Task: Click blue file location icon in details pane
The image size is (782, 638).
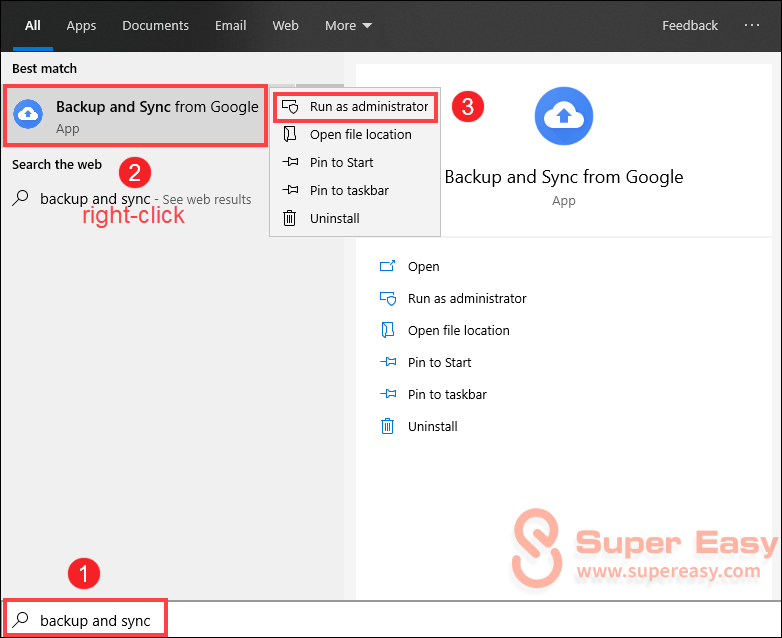Action: tap(388, 330)
